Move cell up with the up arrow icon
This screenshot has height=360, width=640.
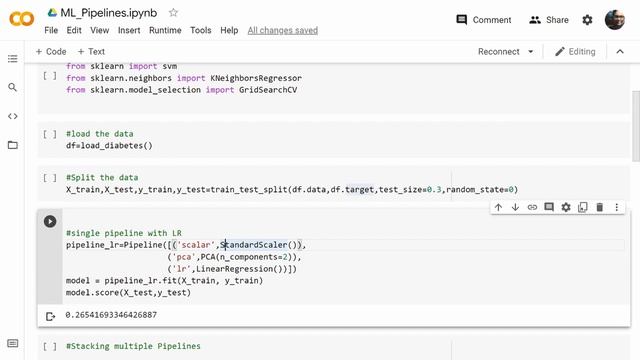[498, 207]
